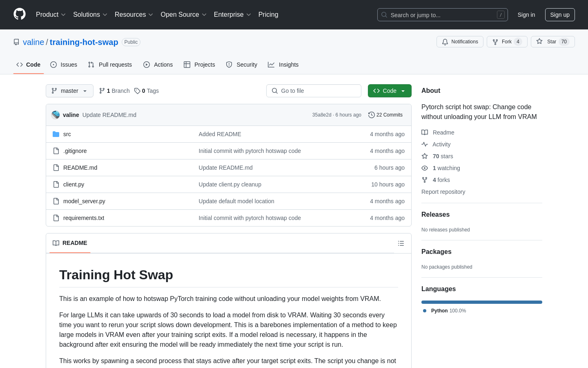Open the Added README commit message
The height and width of the screenshot is (368, 588).
(220, 134)
